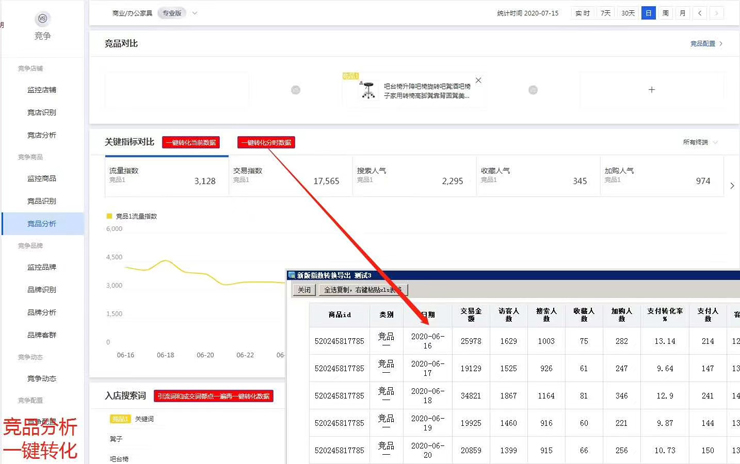Open 竞品配置 settings link
Screen dimensions: 740x464
coord(706,44)
